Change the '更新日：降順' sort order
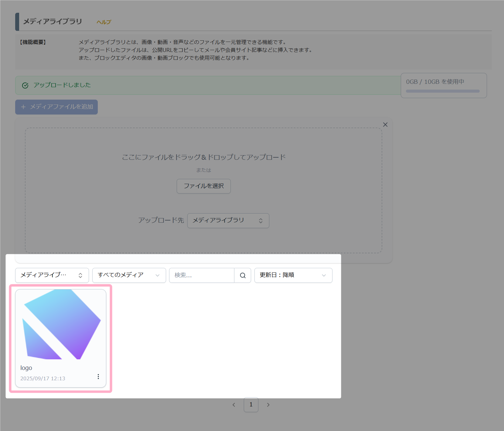504x431 pixels. [x=293, y=275]
